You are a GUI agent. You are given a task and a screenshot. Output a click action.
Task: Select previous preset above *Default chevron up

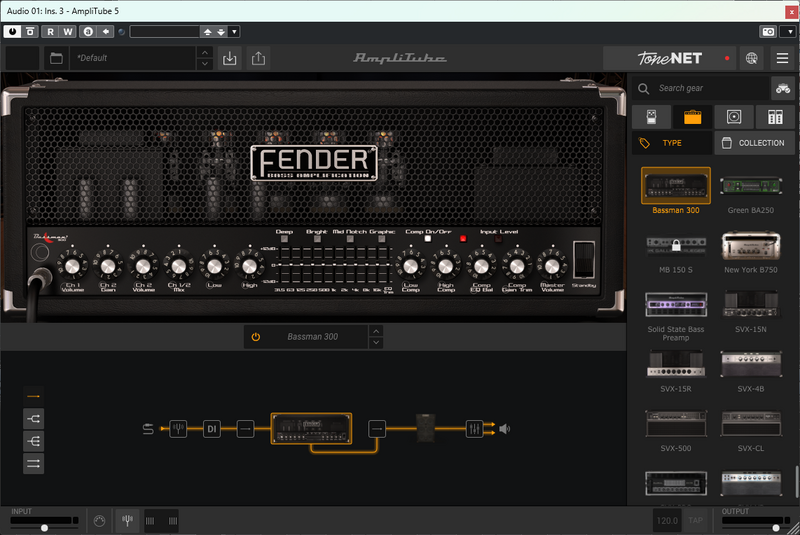[205, 53]
